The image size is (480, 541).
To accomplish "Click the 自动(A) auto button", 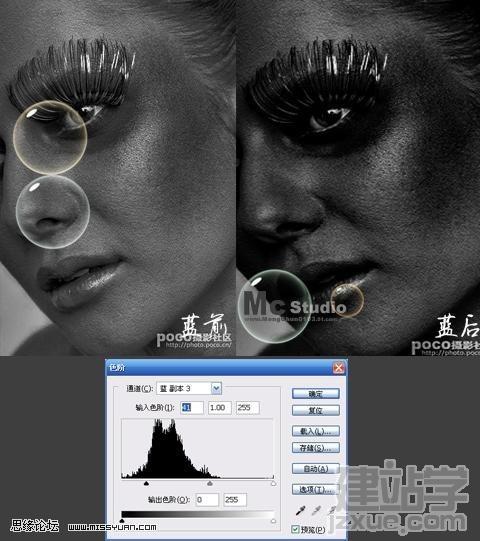I will point(316,469).
